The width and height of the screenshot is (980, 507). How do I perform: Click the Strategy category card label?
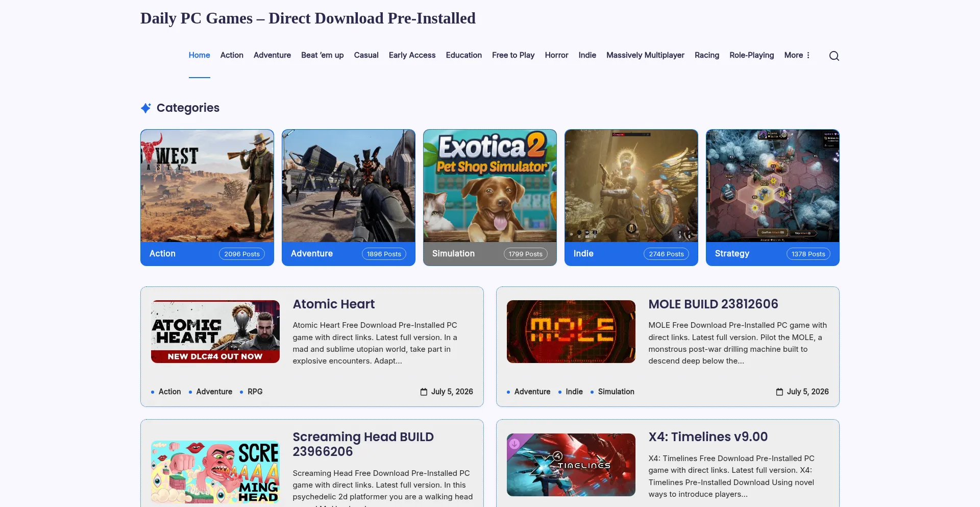(732, 254)
